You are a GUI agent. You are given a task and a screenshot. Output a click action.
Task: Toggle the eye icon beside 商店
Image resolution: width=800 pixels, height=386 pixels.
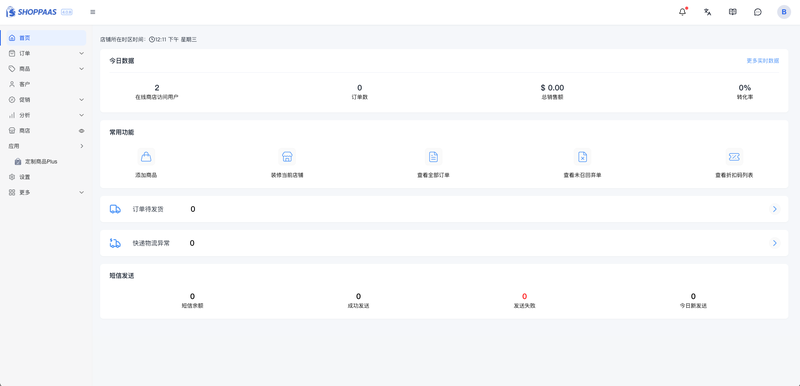pos(81,131)
